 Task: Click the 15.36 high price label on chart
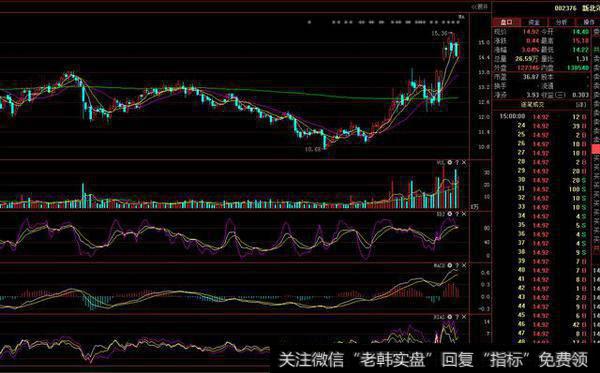pos(439,34)
